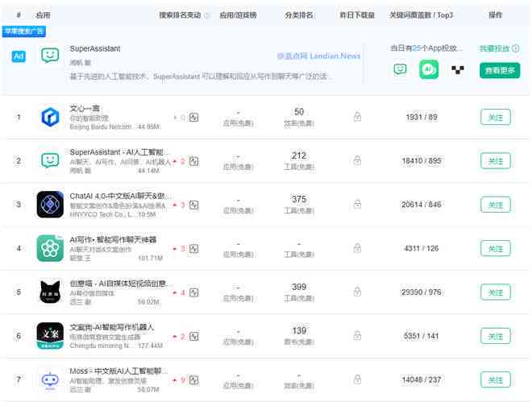Click the 分类排名 column header
The width and height of the screenshot is (532, 402).
point(299,15)
